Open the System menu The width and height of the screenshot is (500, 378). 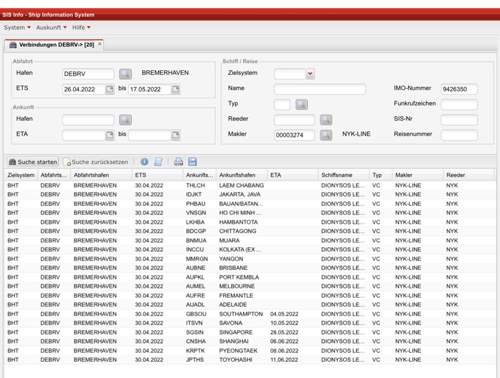click(17, 27)
